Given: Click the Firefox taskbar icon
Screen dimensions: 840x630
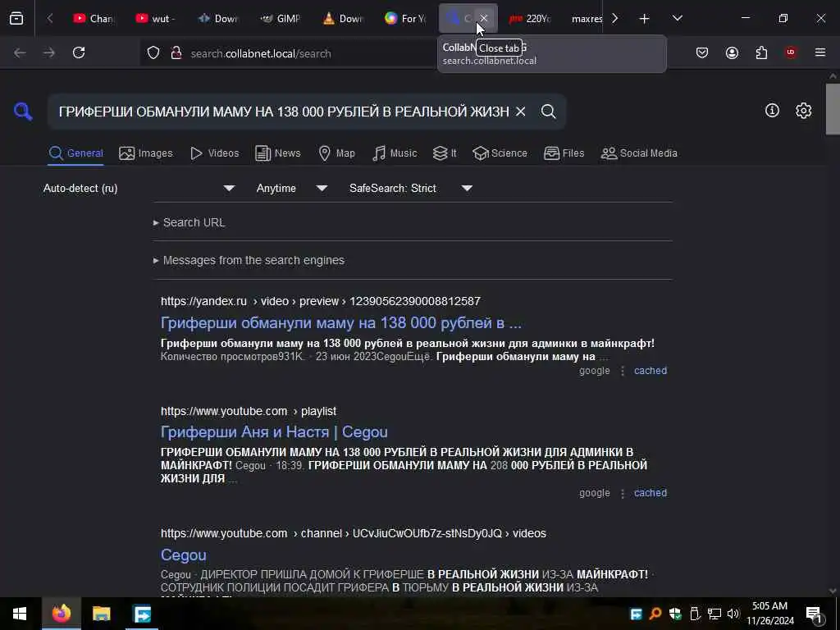Looking at the screenshot, I should point(61,614).
